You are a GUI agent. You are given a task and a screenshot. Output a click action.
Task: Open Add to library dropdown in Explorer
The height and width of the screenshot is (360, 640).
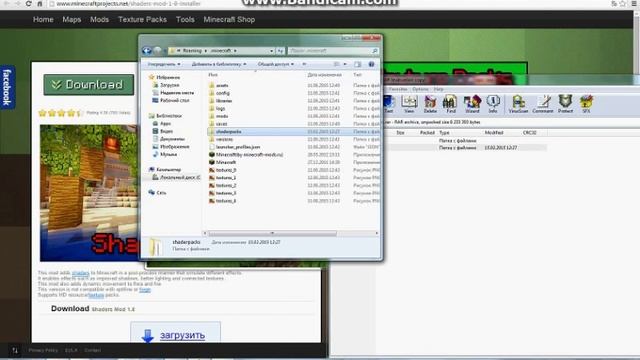219,64
